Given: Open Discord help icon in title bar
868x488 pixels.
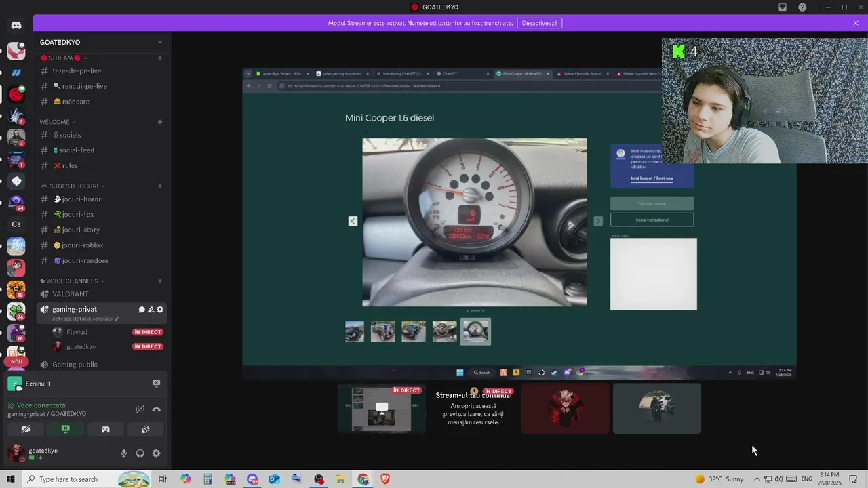Looking at the screenshot, I should click(802, 7).
